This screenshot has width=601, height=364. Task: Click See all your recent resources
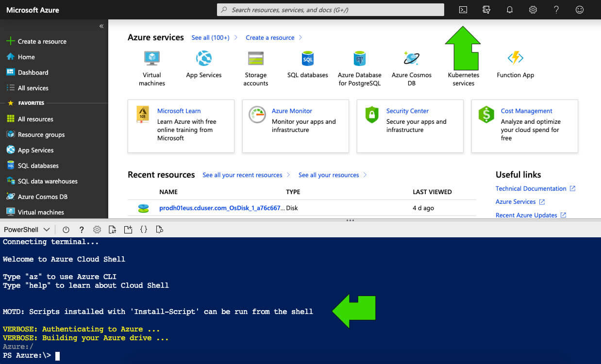click(242, 175)
